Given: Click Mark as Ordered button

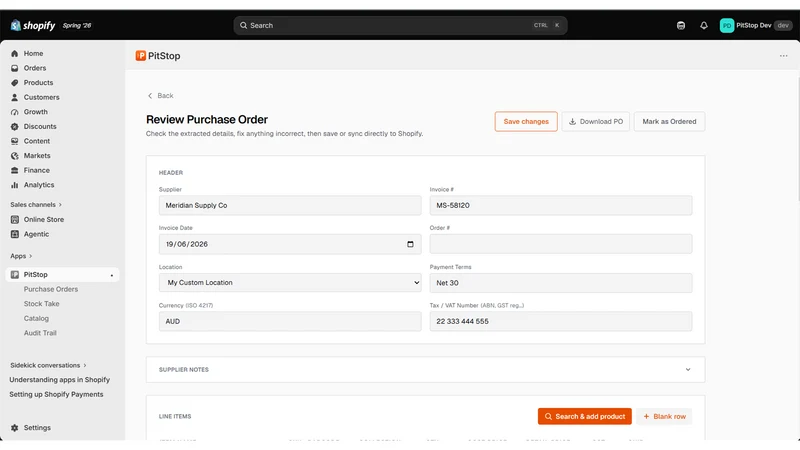Looking at the screenshot, I should pos(669,121).
